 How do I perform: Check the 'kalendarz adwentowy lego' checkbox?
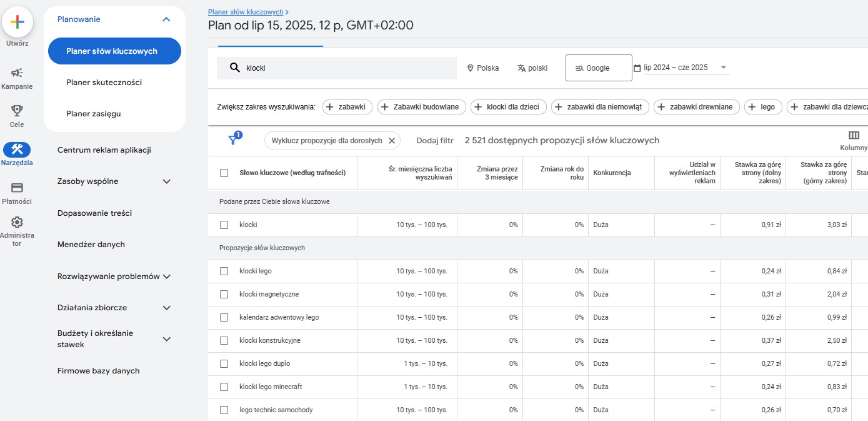[224, 317]
